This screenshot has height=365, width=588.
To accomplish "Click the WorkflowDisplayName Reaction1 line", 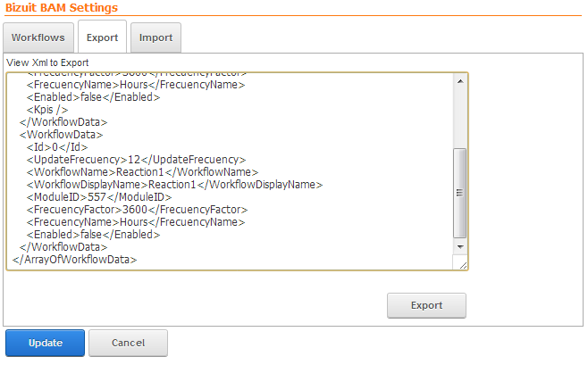I will tap(174, 185).
